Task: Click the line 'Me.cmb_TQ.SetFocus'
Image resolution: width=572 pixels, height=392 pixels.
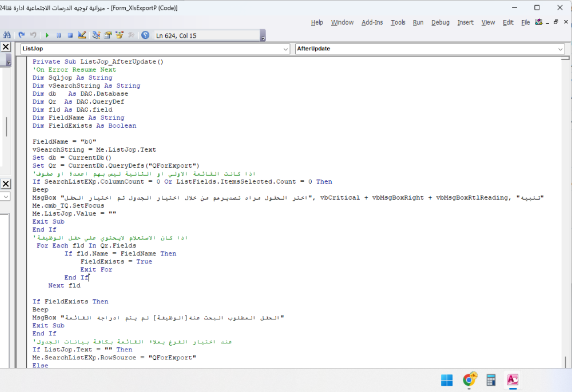Action: [68, 205]
